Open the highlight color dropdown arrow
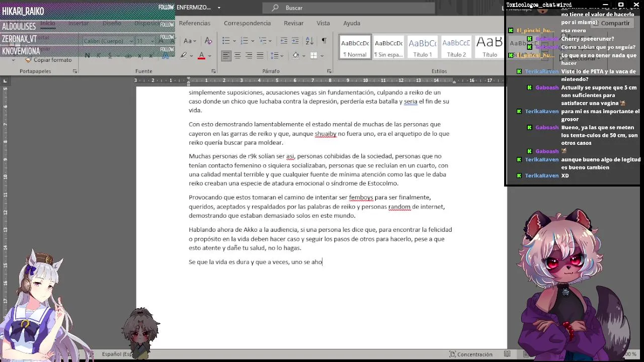The height and width of the screenshot is (362, 644). pyautogui.click(x=192, y=56)
